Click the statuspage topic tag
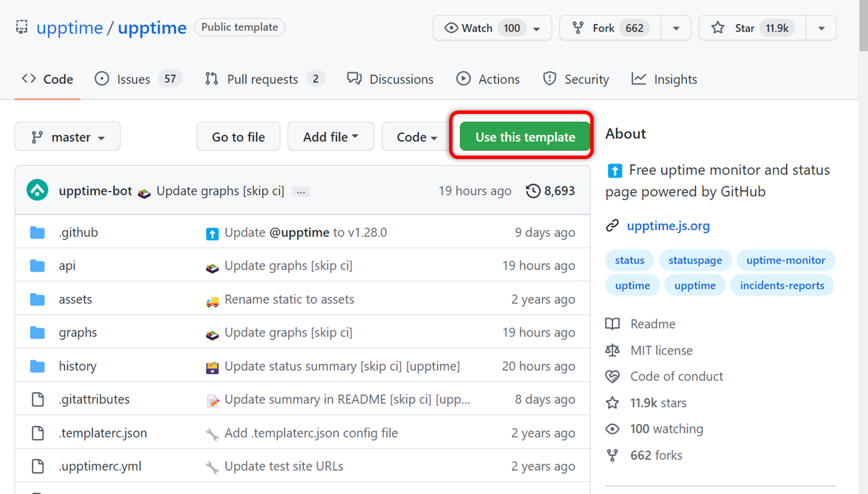The height and width of the screenshot is (494, 868). [x=695, y=260]
